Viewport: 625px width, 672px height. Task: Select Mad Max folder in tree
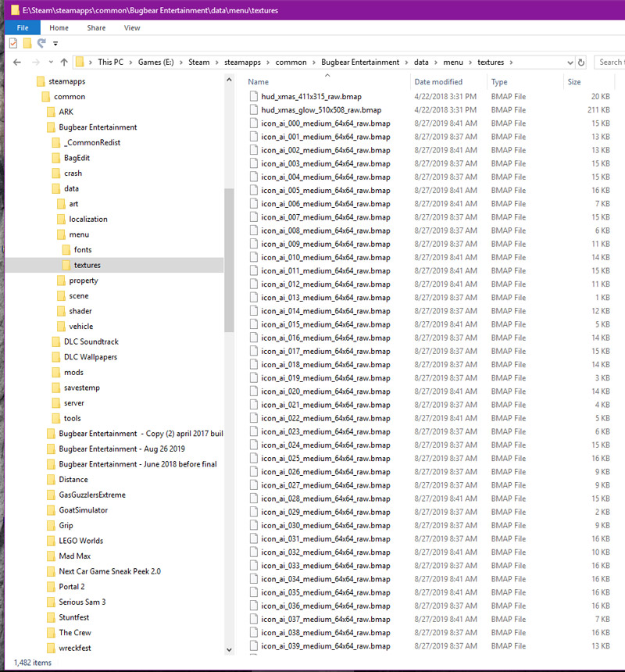(74, 556)
